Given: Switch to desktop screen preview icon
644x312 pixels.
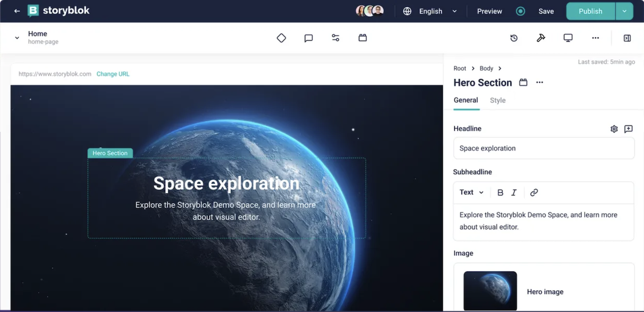Looking at the screenshot, I should tap(568, 38).
